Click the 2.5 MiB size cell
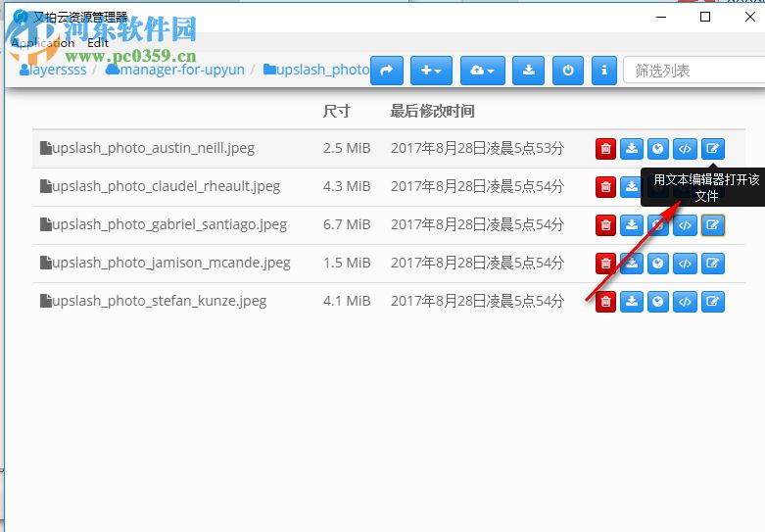This screenshot has height=532, width=765. [x=347, y=148]
